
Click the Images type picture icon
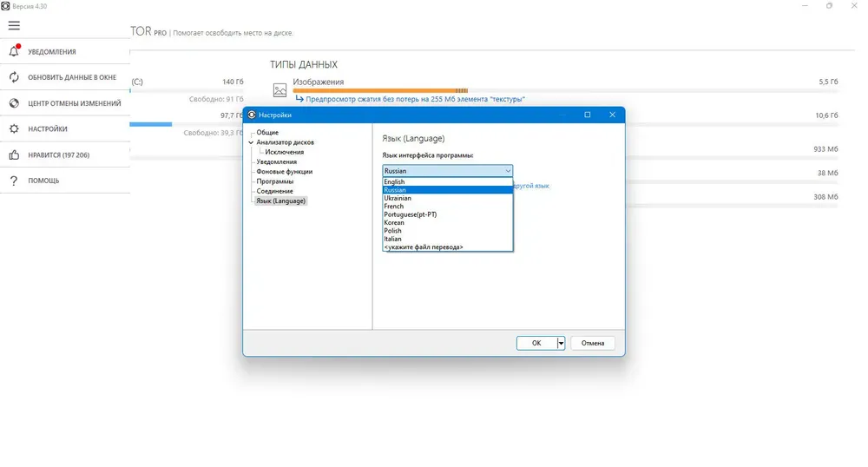(x=280, y=89)
